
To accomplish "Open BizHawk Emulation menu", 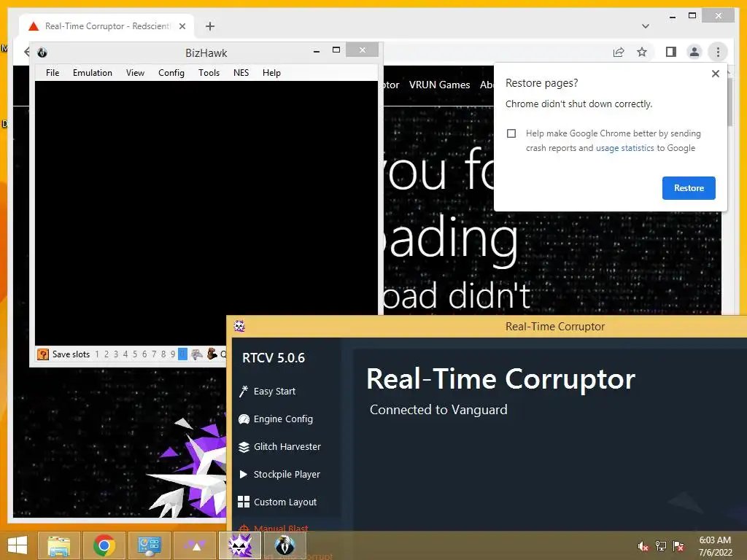I will tap(93, 73).
